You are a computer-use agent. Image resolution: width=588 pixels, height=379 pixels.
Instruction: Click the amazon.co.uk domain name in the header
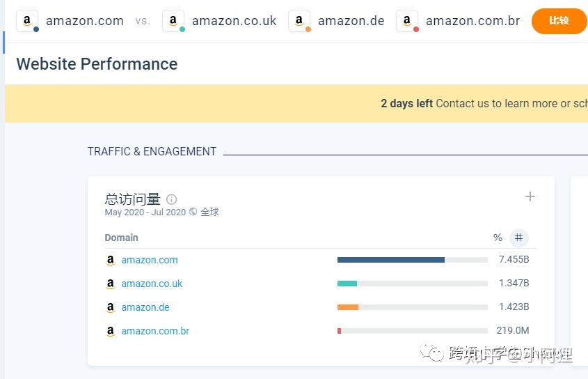[234, 21]
